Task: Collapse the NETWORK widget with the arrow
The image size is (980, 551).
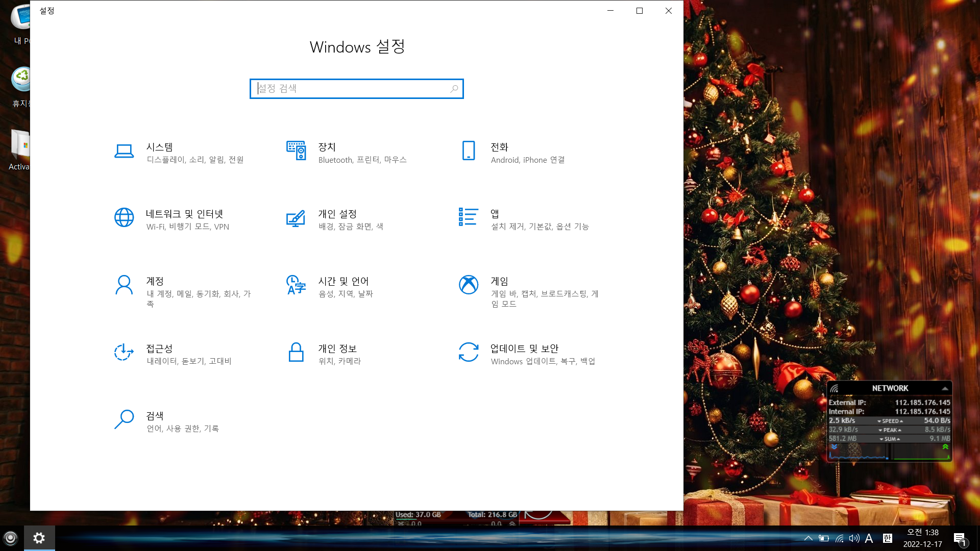Action: [x=945, y=389]
